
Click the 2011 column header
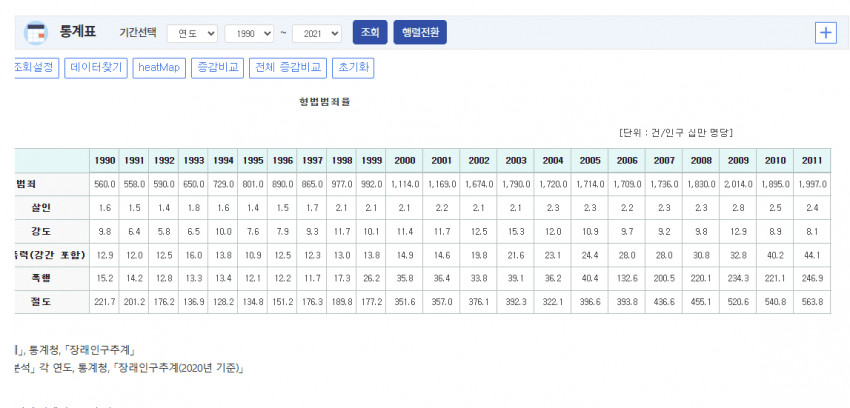click(812, 160)
